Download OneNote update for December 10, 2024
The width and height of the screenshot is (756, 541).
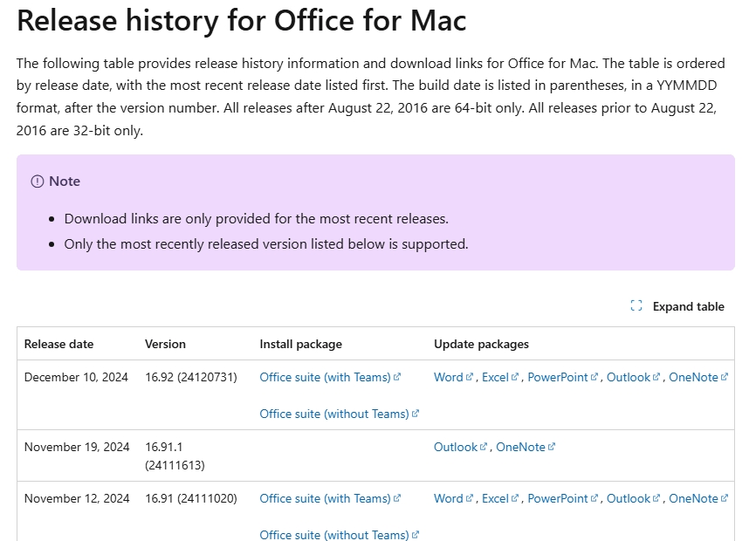698,377
